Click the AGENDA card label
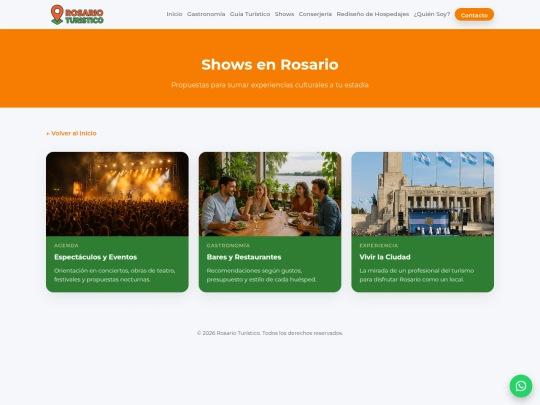The width and height of the screenshot is (540, 405). (66, 246)
